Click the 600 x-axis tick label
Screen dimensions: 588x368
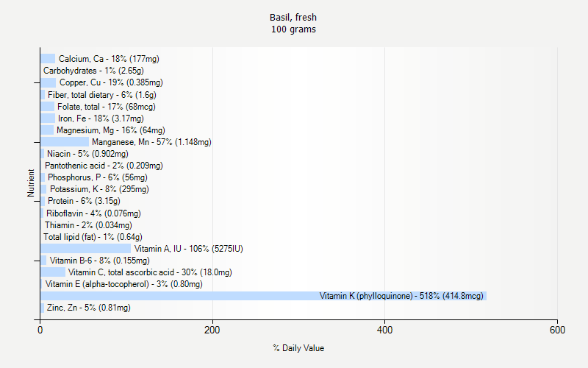(557, 330)
